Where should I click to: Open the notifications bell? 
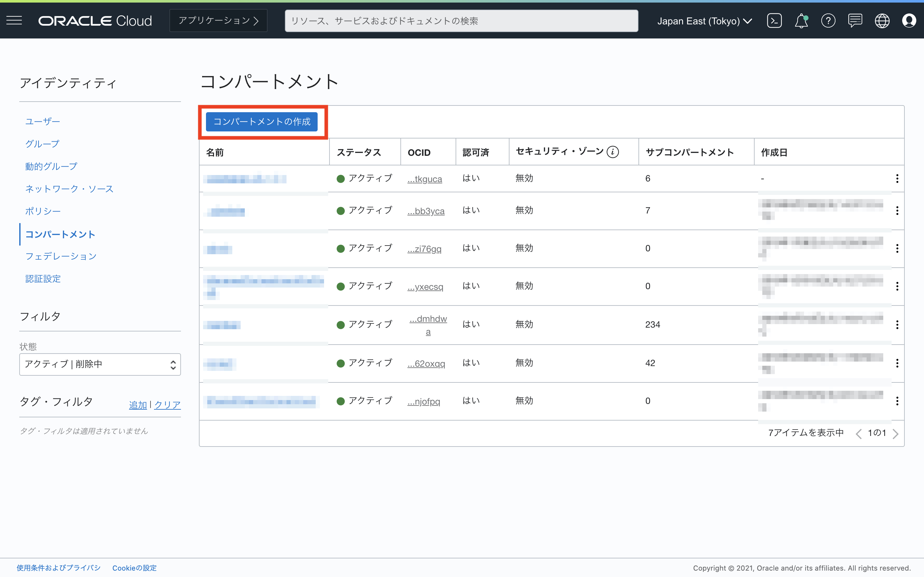click(801, 21)
